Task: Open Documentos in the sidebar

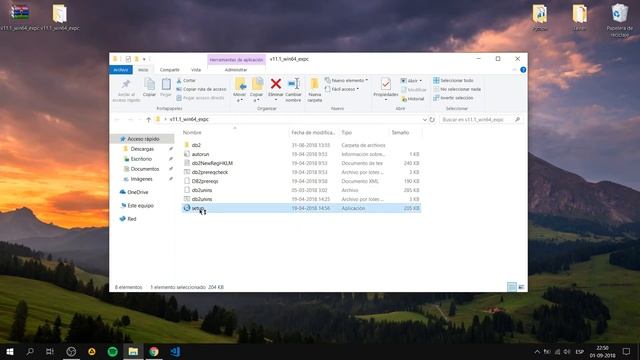Action: (141, 169)
